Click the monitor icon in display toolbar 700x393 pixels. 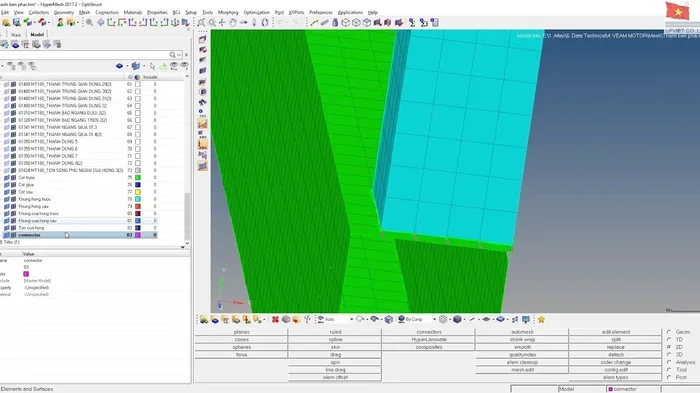526,319
